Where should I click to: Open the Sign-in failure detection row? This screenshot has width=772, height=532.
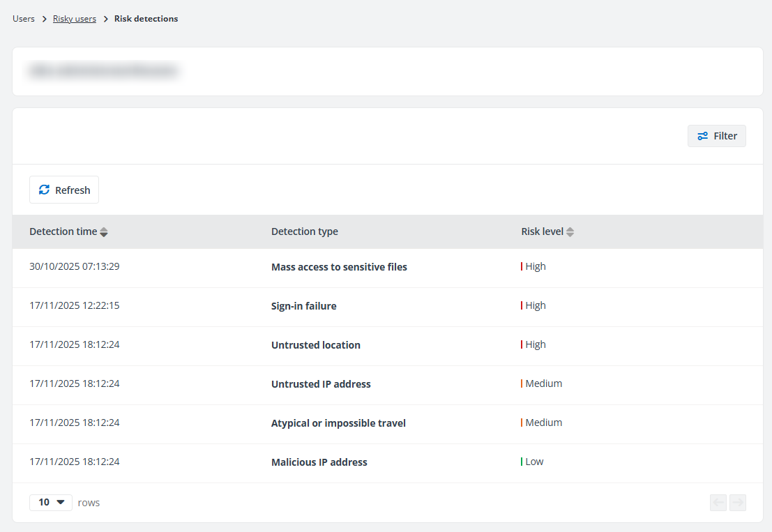(x=303, y=305)
